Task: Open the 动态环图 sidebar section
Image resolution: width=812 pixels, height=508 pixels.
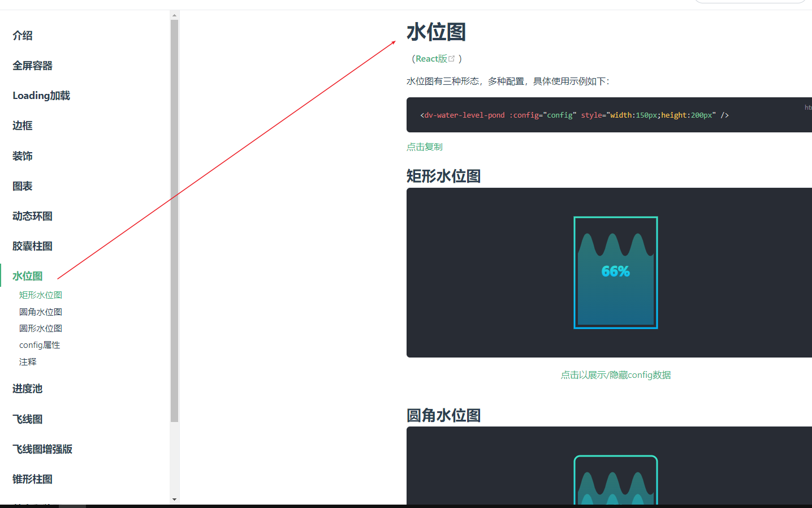Action: [x=33, y=216]
